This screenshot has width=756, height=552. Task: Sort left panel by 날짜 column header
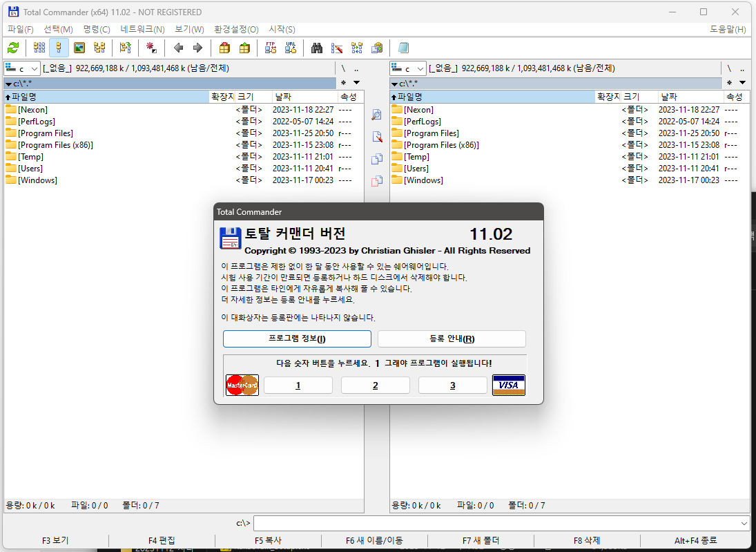[304, 97]
